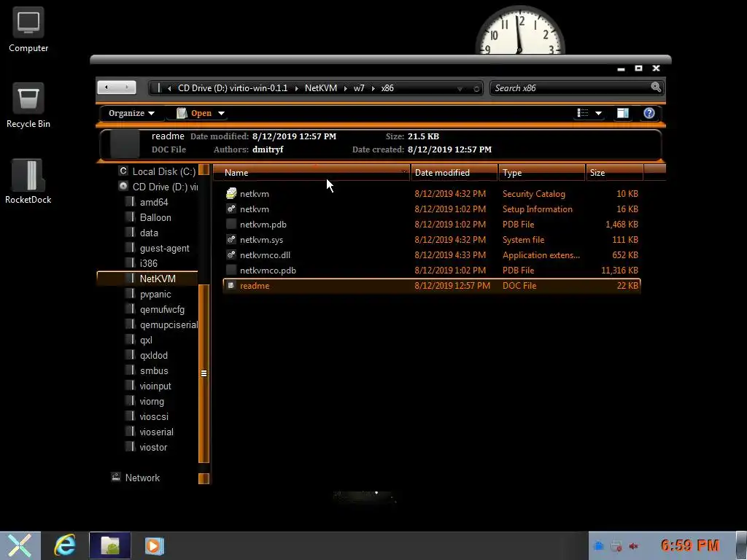Click the blue action center tray icon
The height and width of the screenshot is (560, 747).
[x=599, y=546]
